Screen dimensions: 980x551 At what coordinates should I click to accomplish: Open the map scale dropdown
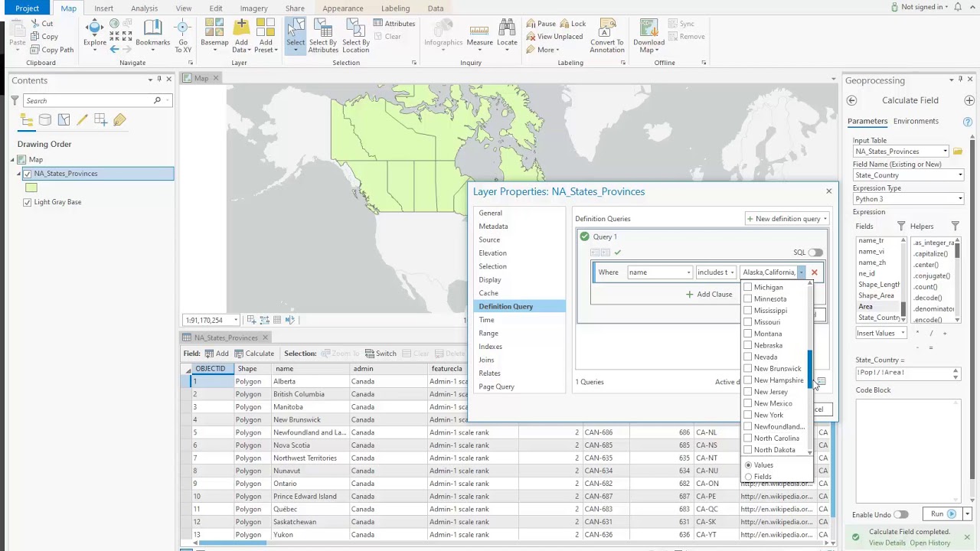pos(236,320)
